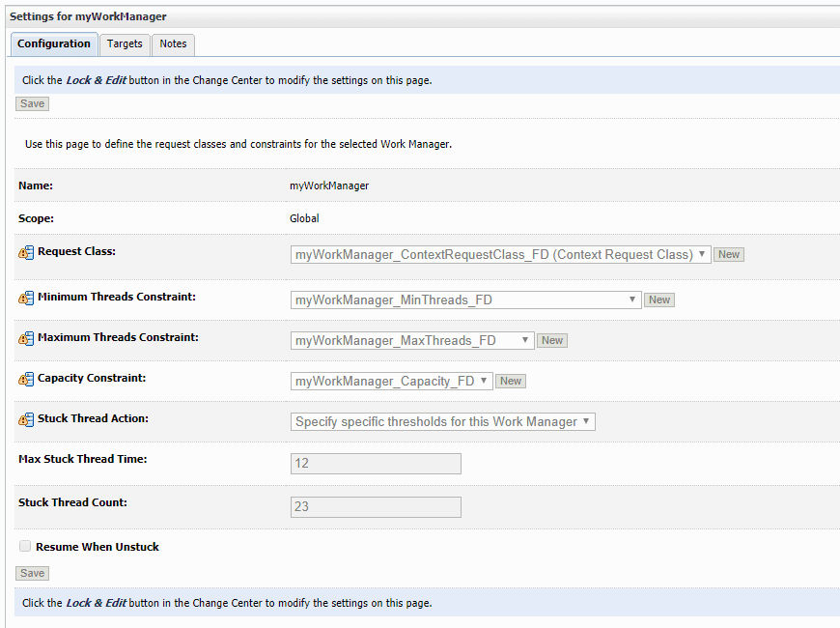This screenshot has height=628, width=840.
Task: Open the Notes tab
Action: tap(173, 44)
